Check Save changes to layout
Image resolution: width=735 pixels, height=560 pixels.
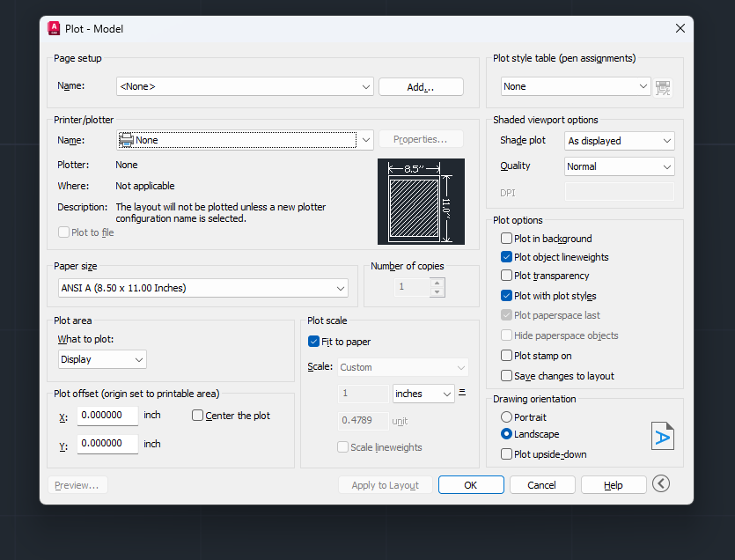(506, 376)
